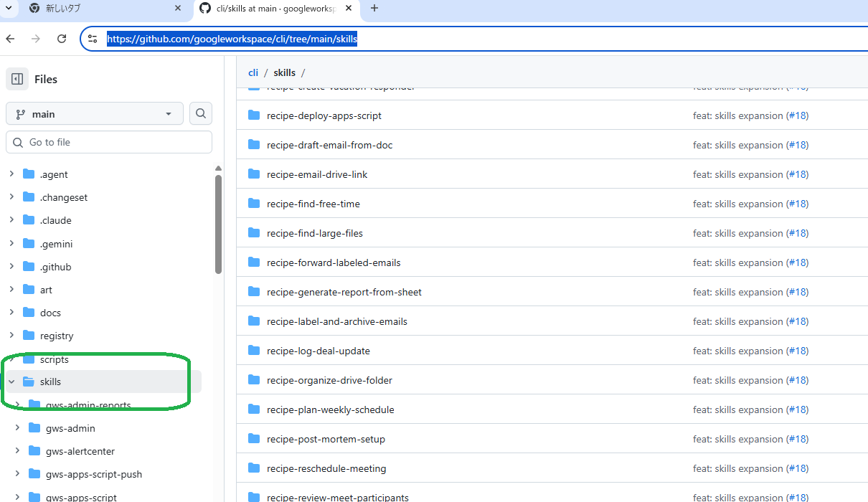Expand the gws-alertcenter folder chevron
The height and width of the screenshot is (502, 868).
tap(17, 451)
